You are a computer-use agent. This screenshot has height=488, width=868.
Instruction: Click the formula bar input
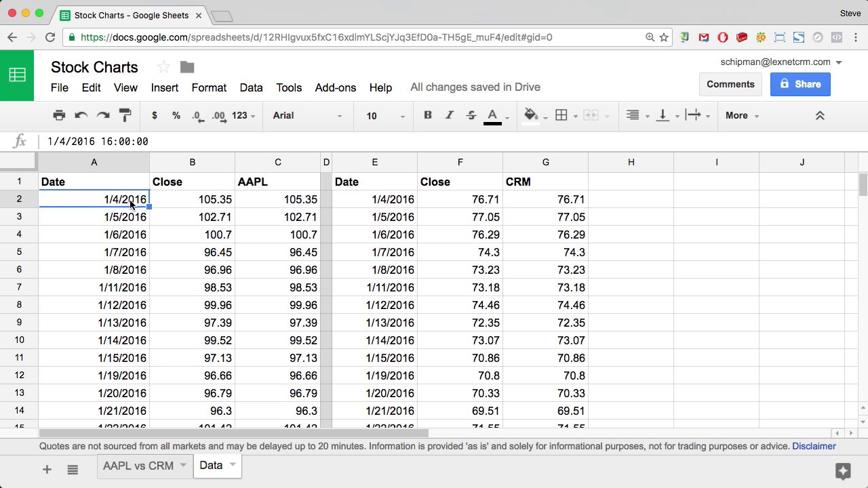(x=454, y=141)
